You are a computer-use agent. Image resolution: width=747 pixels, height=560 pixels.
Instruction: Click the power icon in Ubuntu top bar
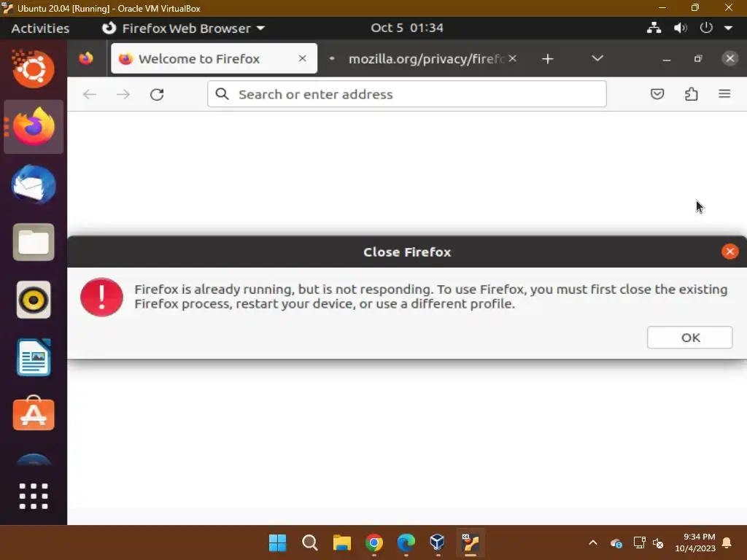tap(706, 28)
